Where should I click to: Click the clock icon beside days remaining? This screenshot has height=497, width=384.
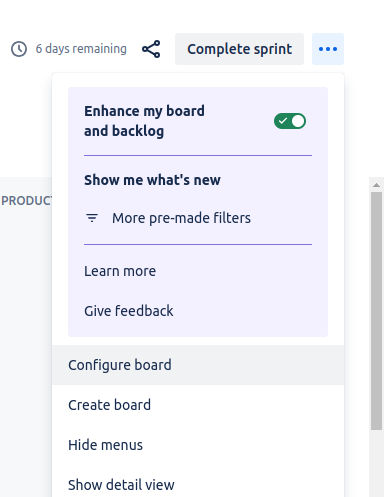pos(19,49)
